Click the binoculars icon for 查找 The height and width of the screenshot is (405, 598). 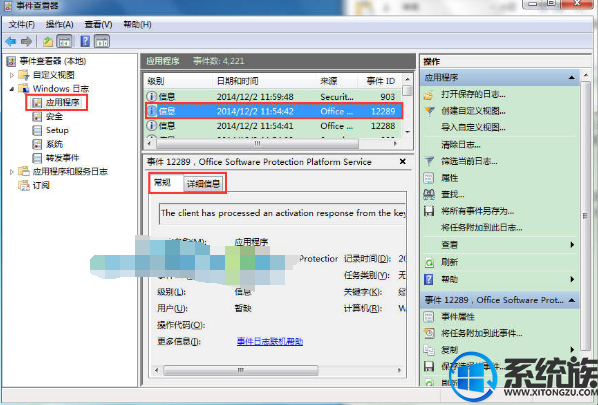[429, 194]
